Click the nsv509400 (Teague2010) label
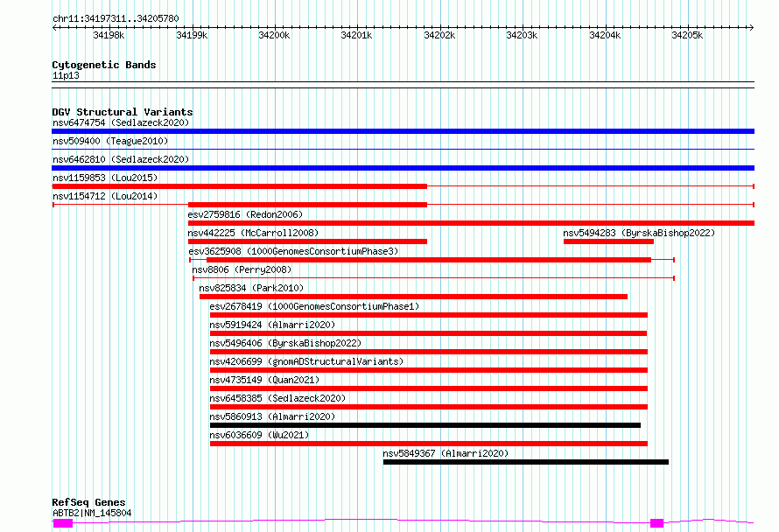 coord(110,141)
